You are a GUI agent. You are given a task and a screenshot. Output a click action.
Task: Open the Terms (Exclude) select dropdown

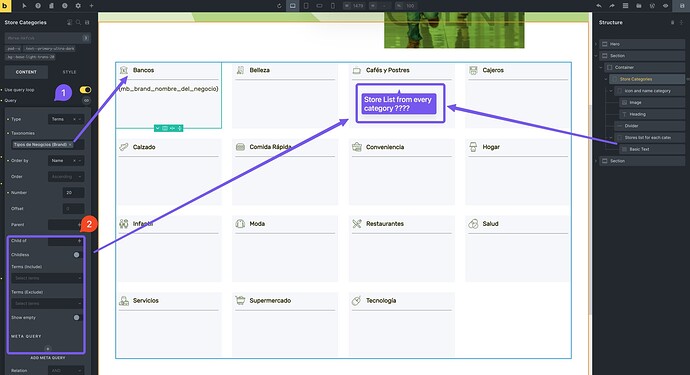pyautogui.click(x=47, y=304)
